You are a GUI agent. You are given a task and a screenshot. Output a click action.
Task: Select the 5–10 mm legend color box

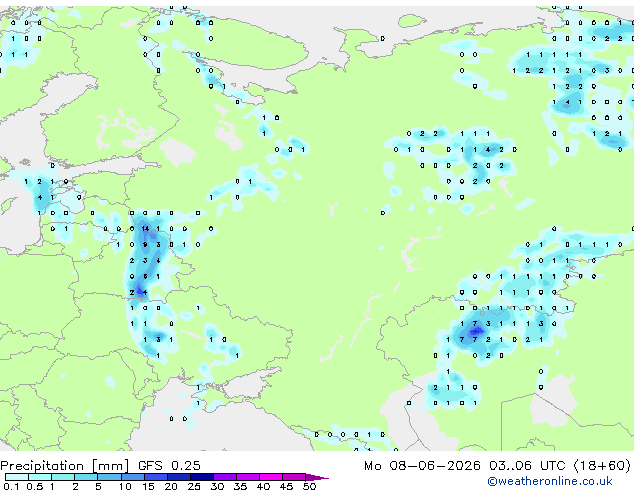109,477
